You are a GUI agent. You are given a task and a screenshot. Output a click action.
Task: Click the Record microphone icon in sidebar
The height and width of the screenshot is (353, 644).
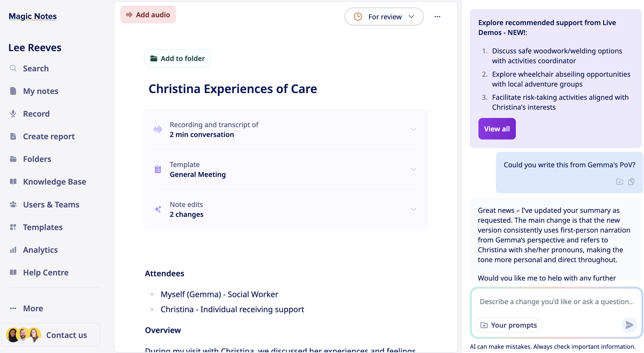point(13,114)
